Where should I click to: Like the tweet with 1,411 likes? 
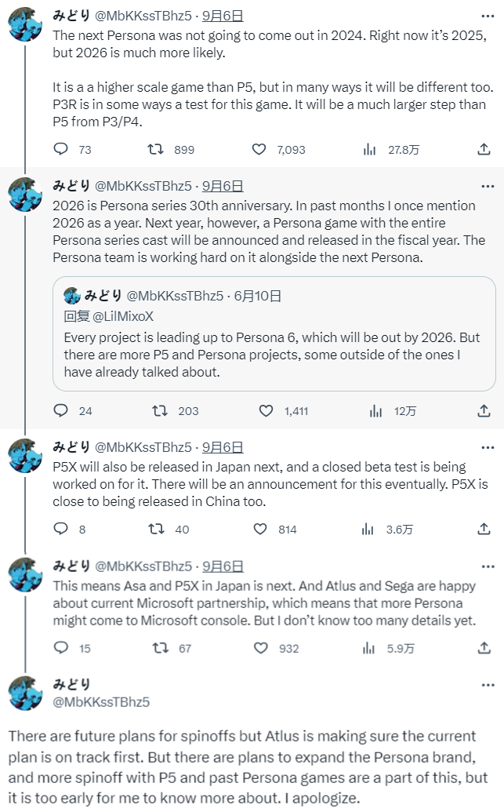[x=266, y=410]
